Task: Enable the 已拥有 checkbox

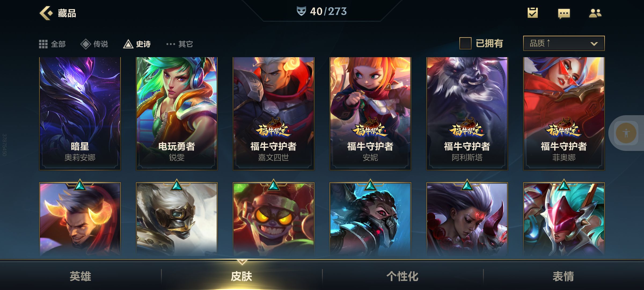Action: pos(465,43)
